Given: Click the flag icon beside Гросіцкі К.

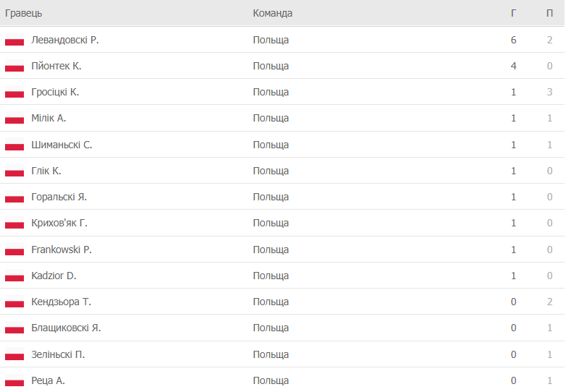Looking at the screenshot, I should 14,92.
